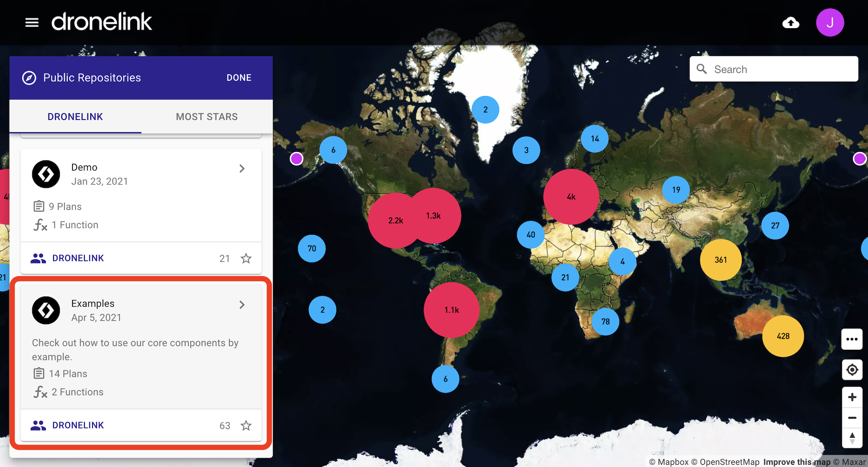Click the 78 cluster in southern Africa
The width and height of the screenshot is (868, 467).
(x=605, y=322)
